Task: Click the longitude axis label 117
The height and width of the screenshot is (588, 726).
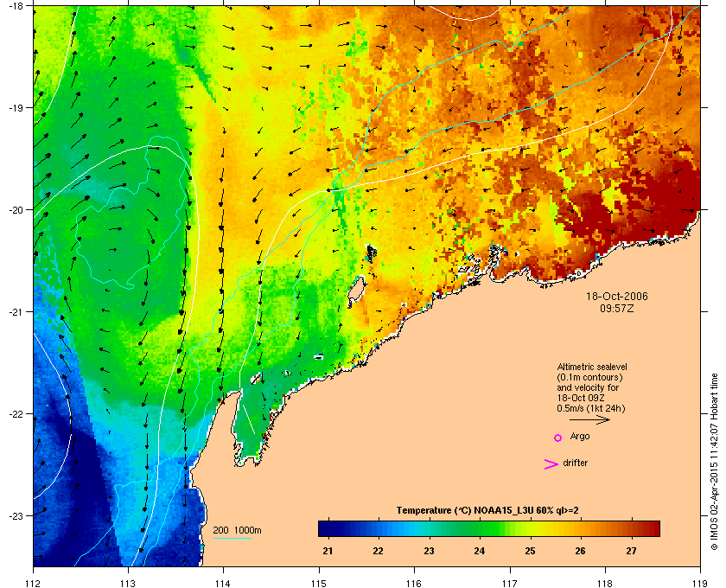Action: coord(510,584)
